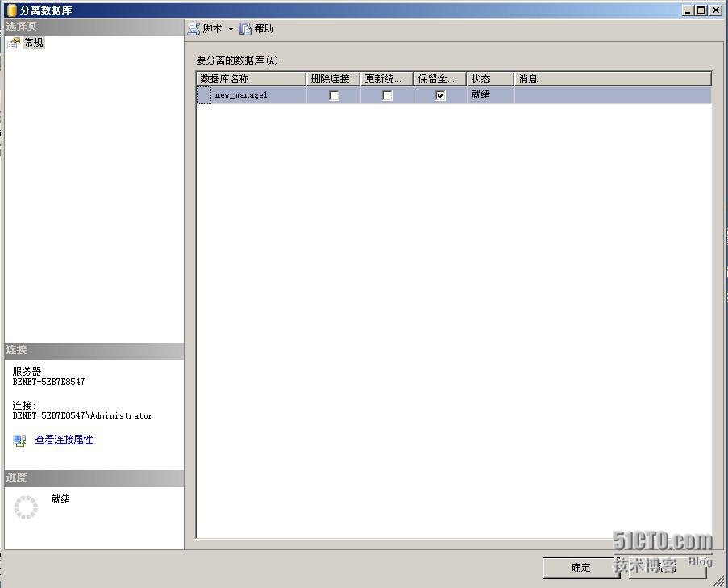Viewport: 728px width, 588px height.
Task: Click the 消息 column header
Action: pos(613,78)
